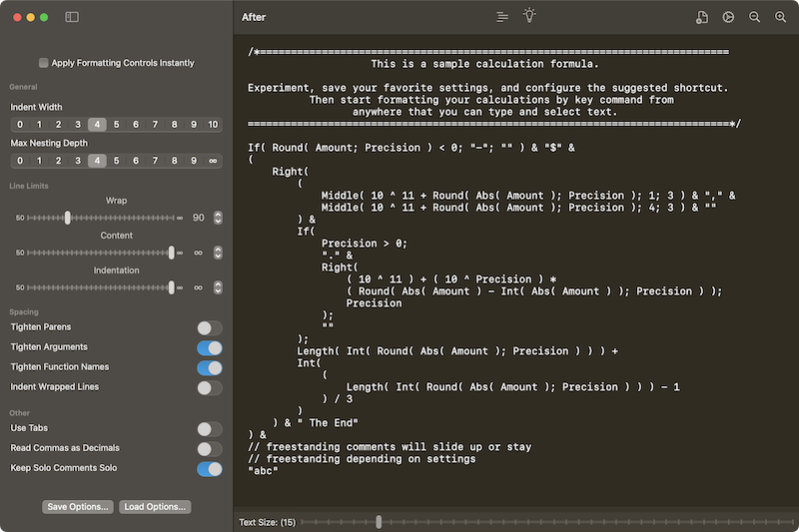Click the Wrap value stepper arrows
Image resolution: width=799 pixels, height=532 pixels.
[x=218, y=218]
